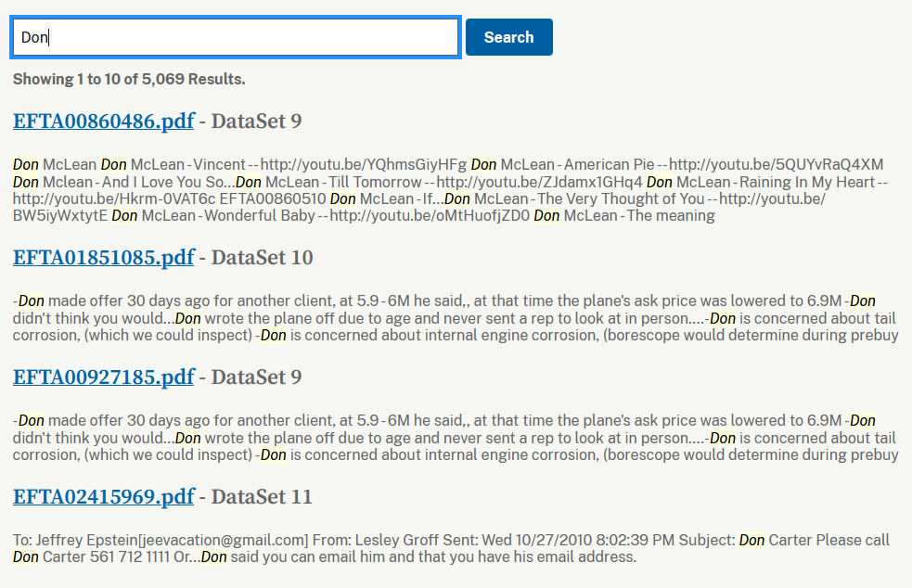This screenshot has width=912, height=588.
Task: Click 'The Very Thought of You' snippet text
Action: tap(621, 198)
